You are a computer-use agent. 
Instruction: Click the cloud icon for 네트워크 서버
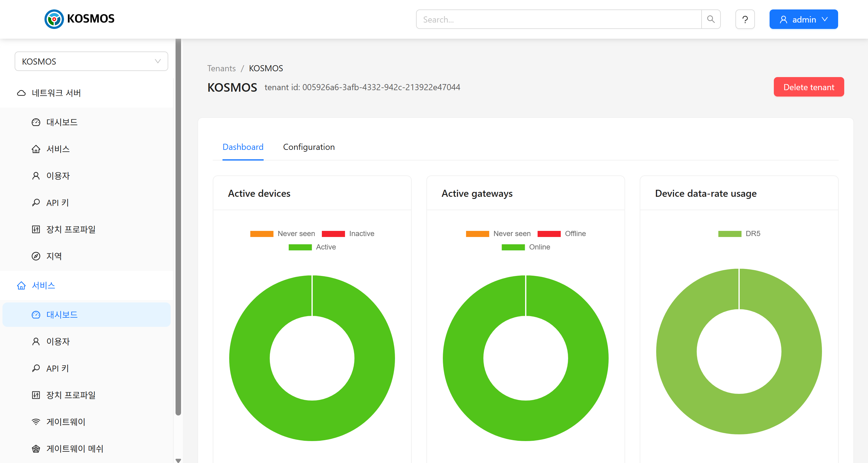(x=21, y=93)
